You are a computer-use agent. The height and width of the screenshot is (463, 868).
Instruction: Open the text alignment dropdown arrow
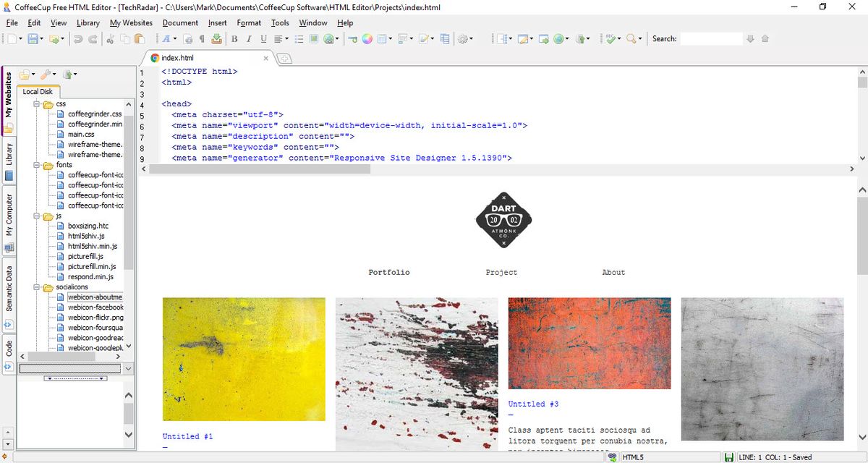tap(286, 38)
